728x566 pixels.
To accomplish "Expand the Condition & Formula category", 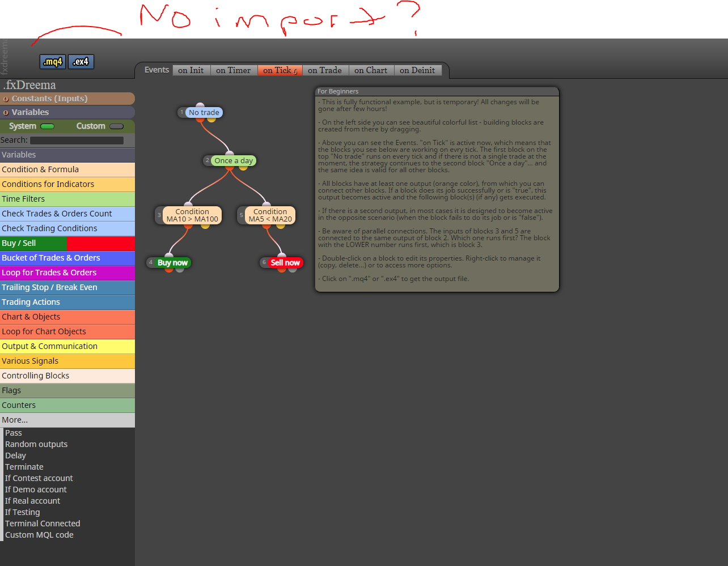I will pyautogui.click(x=67, y=169).
